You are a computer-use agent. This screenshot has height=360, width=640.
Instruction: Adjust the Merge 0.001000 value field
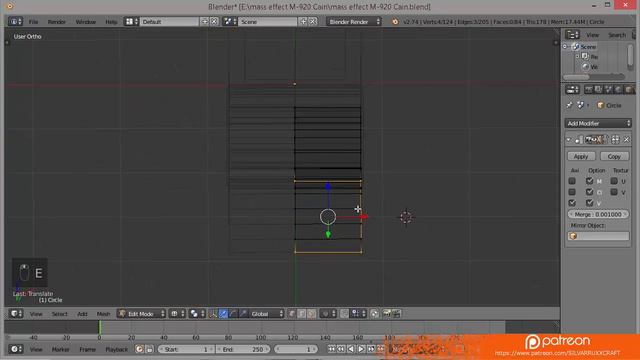click(x=598, y=214)
